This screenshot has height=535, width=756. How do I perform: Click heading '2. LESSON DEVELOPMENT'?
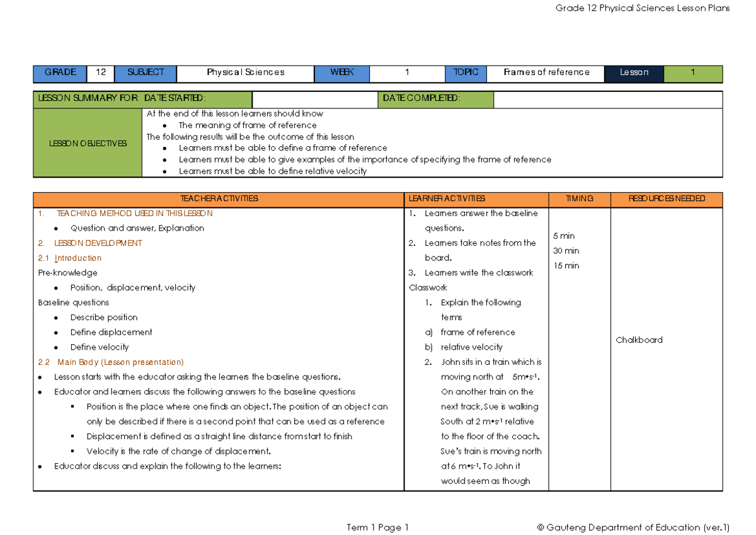coord(90,243)
